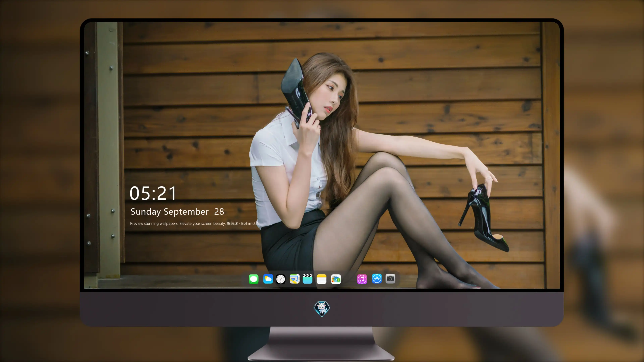Launch the Weather app from the dock

[x=268, y=279]
